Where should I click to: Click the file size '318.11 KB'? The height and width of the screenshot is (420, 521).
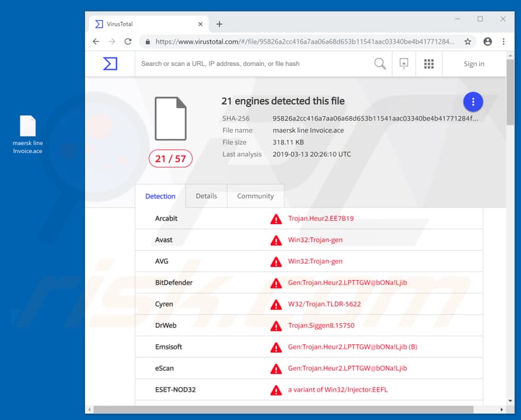288,142
